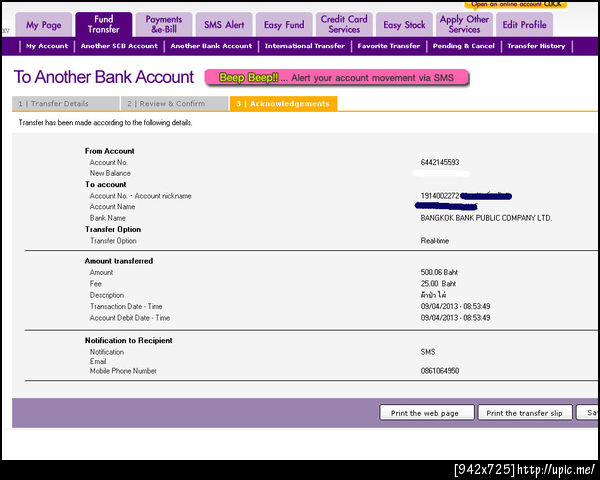
Task: Click the To account number 1914002272
Action: [x=440, y=196]
